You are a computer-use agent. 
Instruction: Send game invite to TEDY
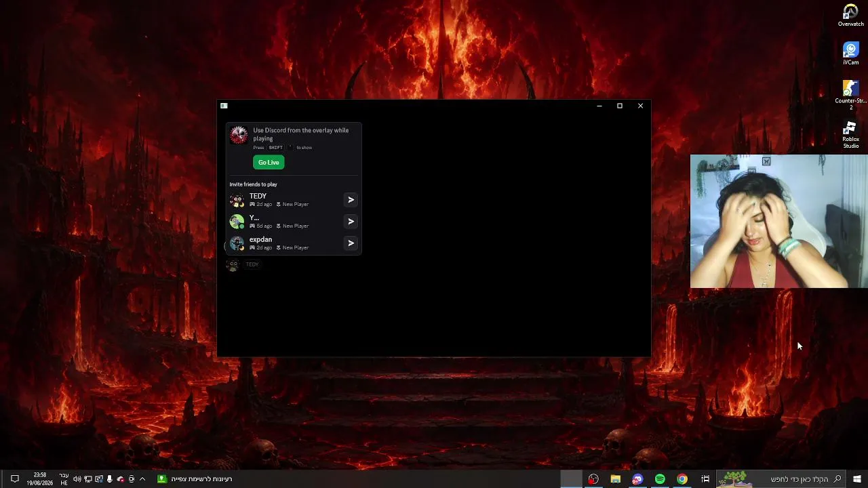(x=351, y=200)
